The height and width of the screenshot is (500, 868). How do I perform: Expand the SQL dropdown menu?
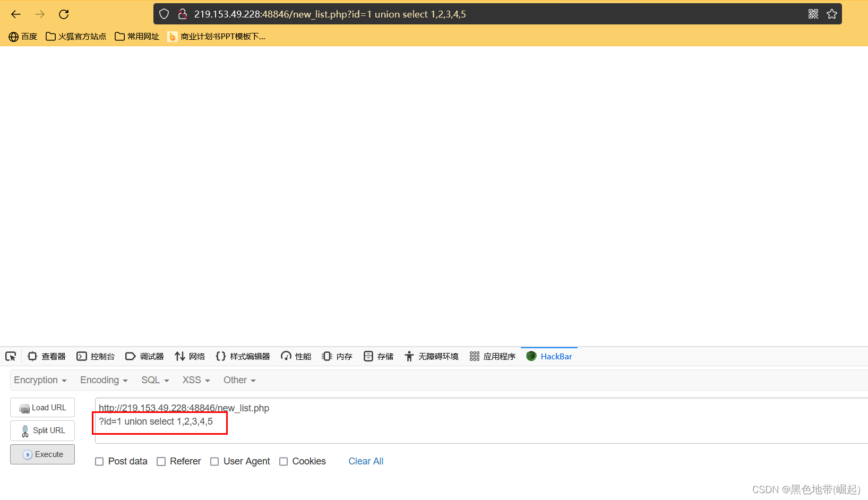click(x=155, y=380)
